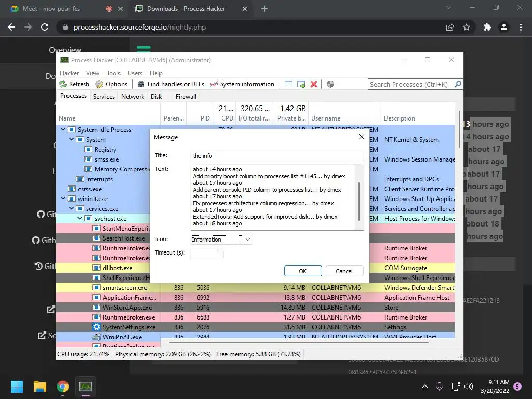Bookmark this page with star icon

pos(467,27)
